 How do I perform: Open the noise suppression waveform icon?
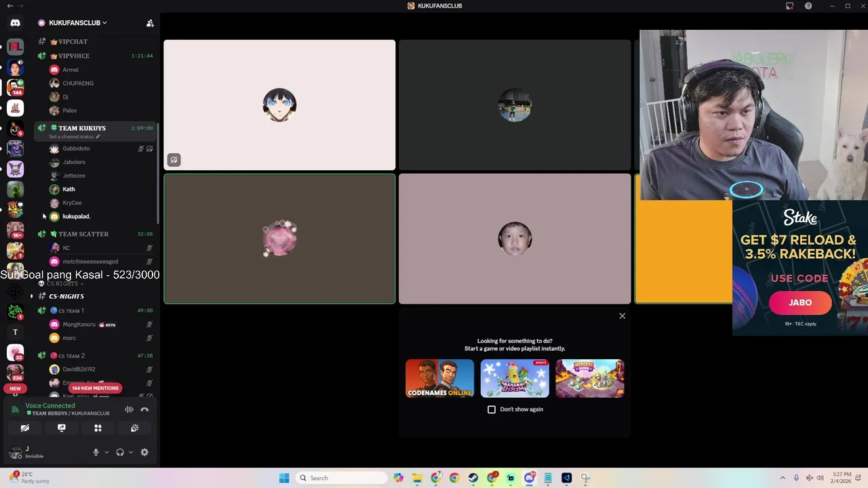tap(129, 409)
